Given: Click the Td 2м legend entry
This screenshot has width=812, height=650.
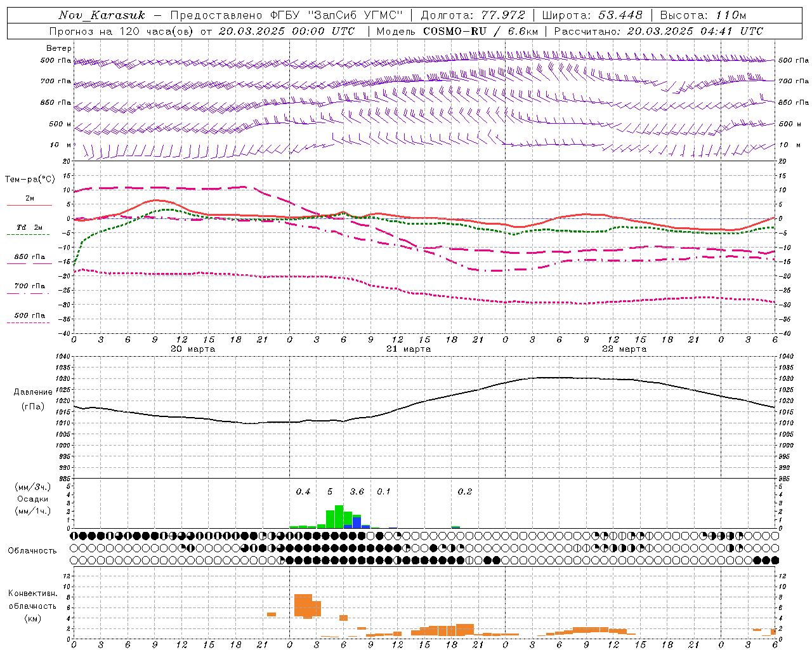Looking at the screenshot, I should tap(30, 227).
